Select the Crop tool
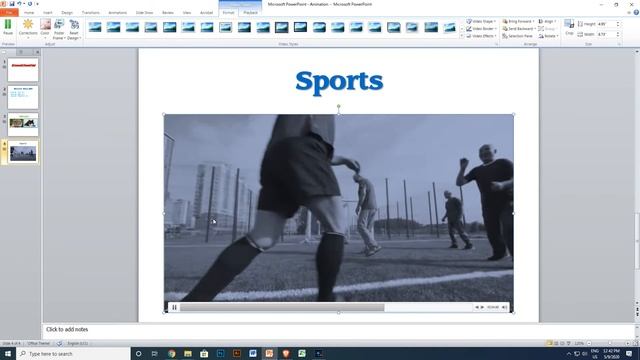This screenshot has width=640, height=360. coord(569,27)
